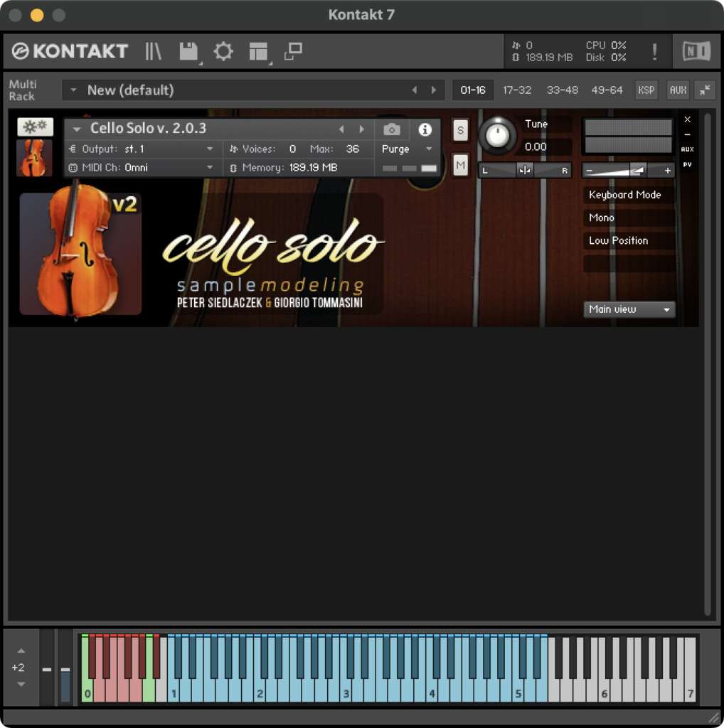Click the Low Position option
724x728 pixels.
[629, 240]
